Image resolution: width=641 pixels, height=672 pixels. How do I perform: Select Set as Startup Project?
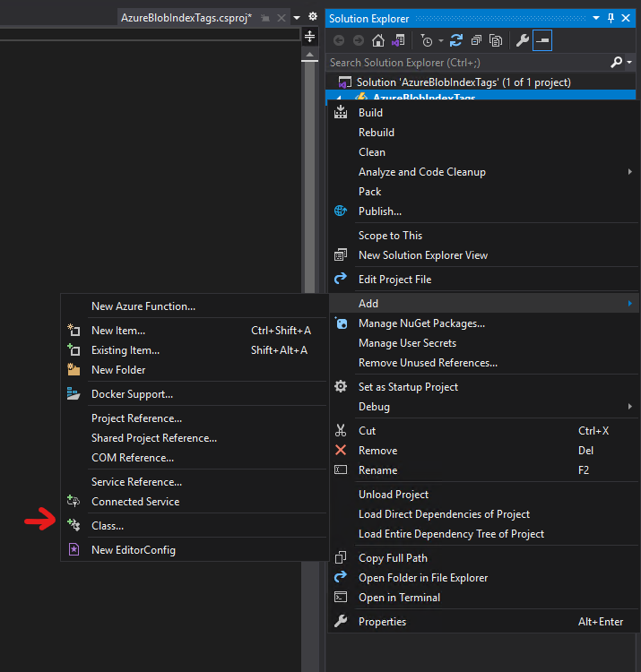[483, 386]
